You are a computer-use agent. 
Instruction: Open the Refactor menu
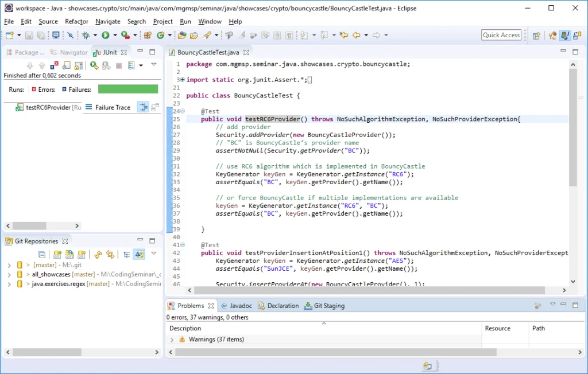click(x=76, y=21)
